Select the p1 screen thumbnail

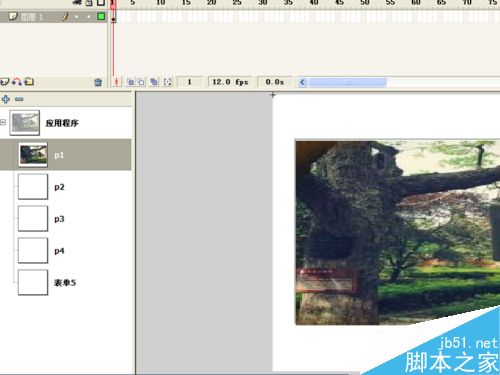[x=33, y=155]
